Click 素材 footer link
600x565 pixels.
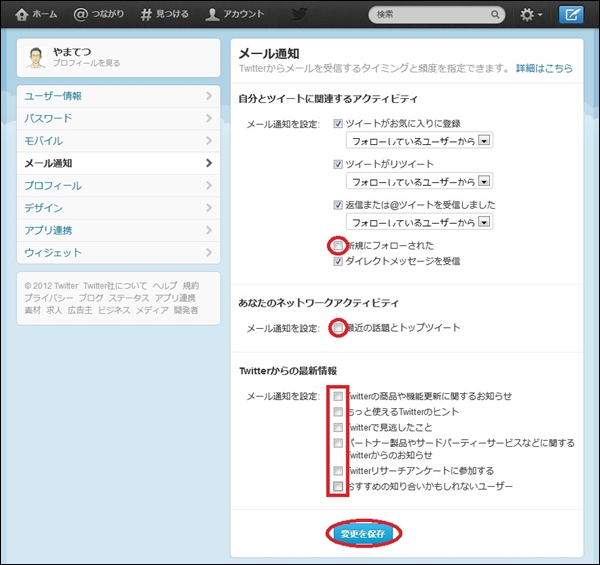point(33,310)
